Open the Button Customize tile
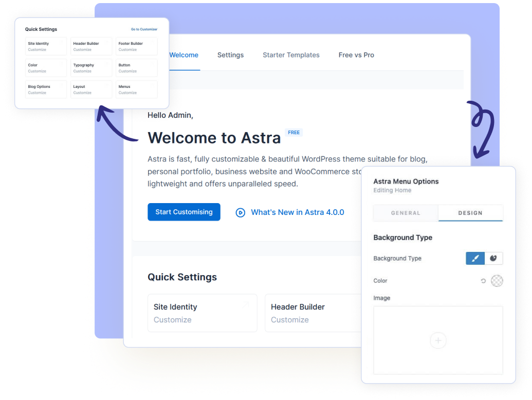532x400 pixels. pos(136,68)
